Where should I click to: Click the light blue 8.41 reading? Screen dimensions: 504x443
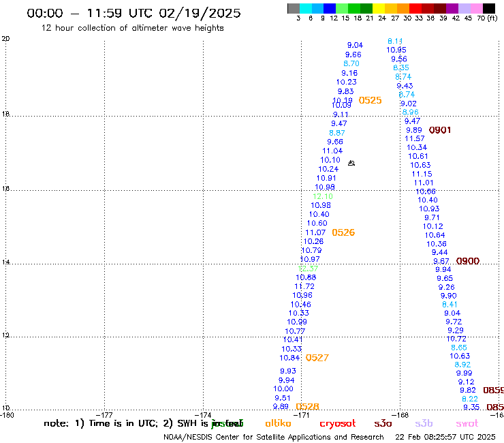(450, 305)
